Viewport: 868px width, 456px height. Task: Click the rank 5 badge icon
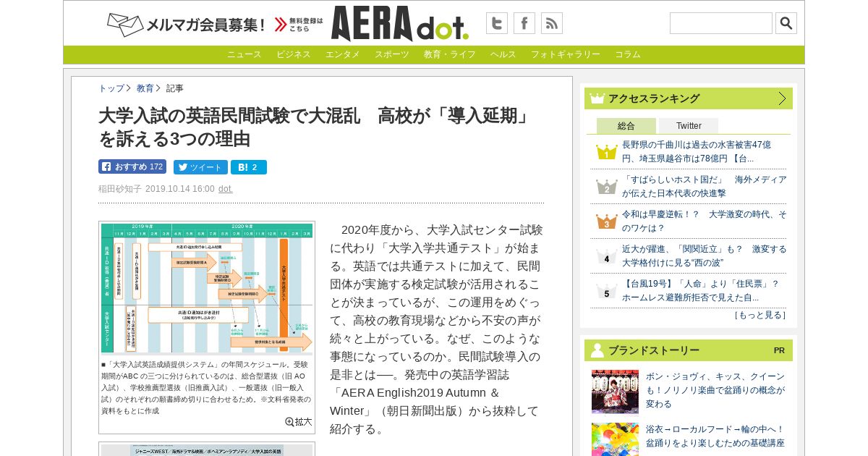click(x=606, y=292)
